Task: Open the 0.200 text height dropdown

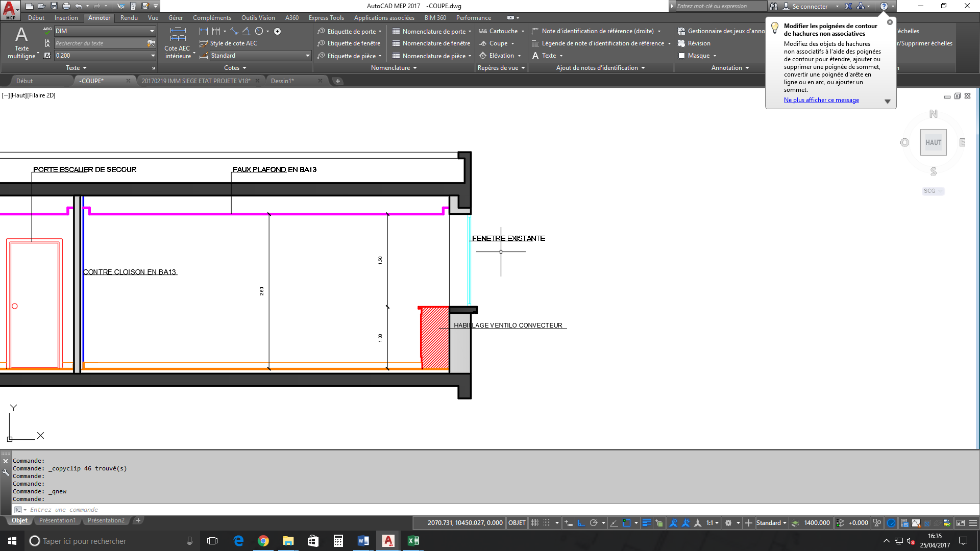Action: [x=153, y=56]
